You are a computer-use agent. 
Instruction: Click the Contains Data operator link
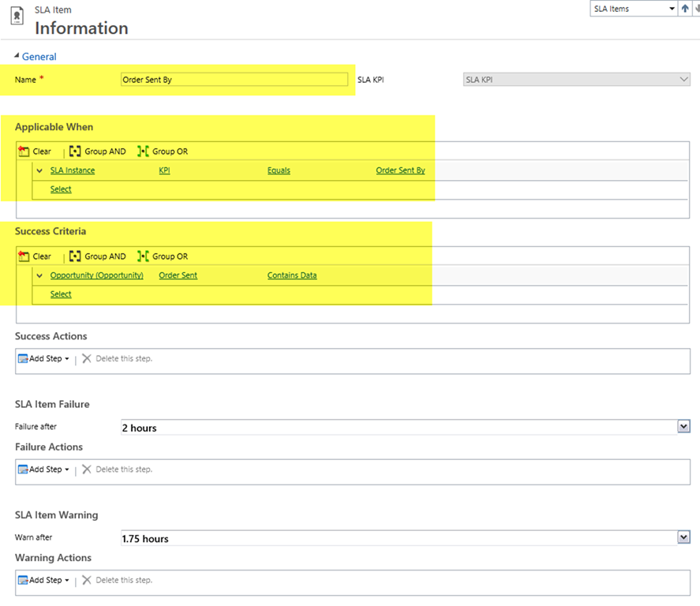[x=292, y=275]
